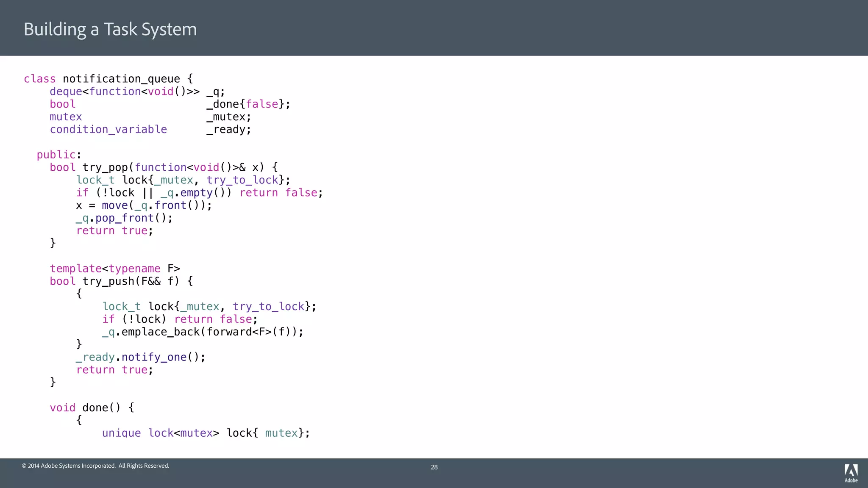Click the slide title Building a Task System
This screenshot has width=868, height=488.
[x=110, y=29]
